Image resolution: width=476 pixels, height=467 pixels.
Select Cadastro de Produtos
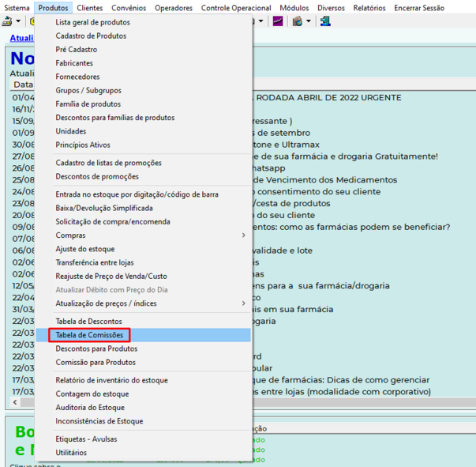(144, 36)
